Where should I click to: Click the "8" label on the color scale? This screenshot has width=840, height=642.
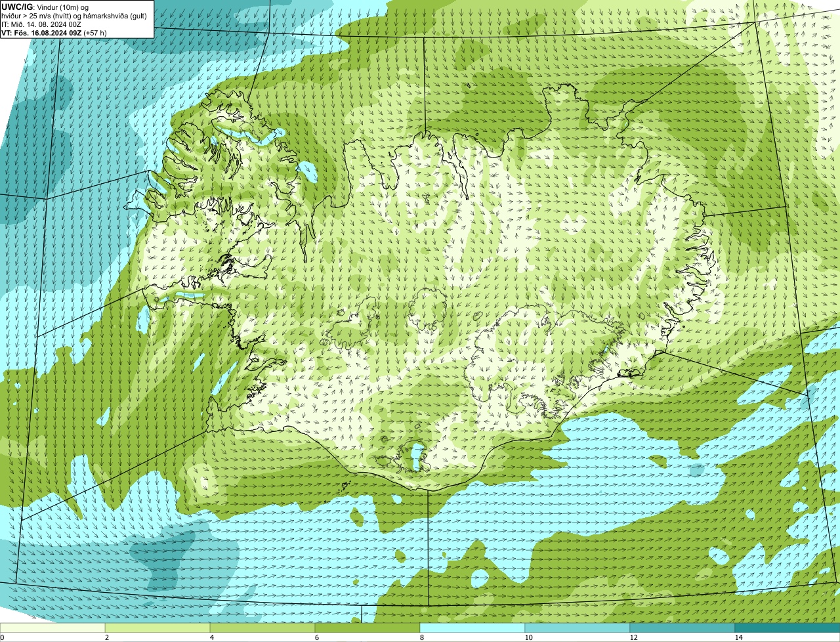(421, 637)
